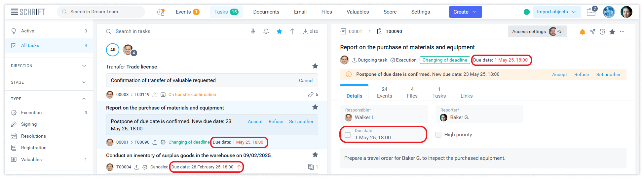Screen dimensions: 644x179
Task: Click the bell icon in task search bar
Action: 266,31
